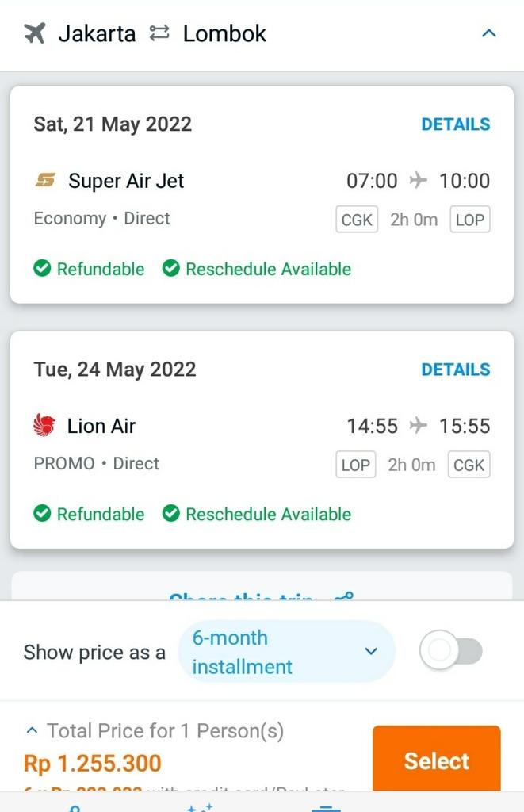Click the round-trip arrows icon
The image size is (524, 812).
159,33
